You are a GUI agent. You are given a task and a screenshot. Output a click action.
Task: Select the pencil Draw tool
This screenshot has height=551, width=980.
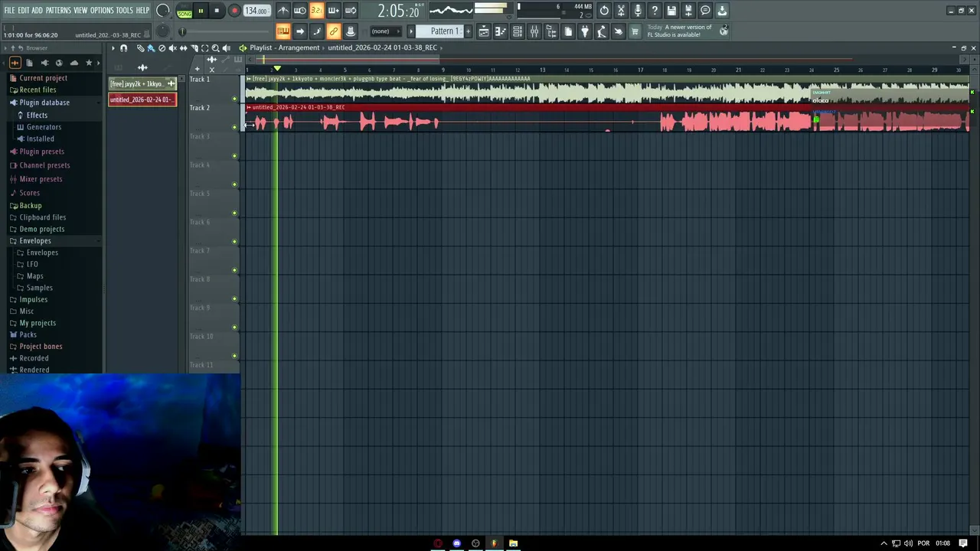pyautogui.click(x=140, y=48)
